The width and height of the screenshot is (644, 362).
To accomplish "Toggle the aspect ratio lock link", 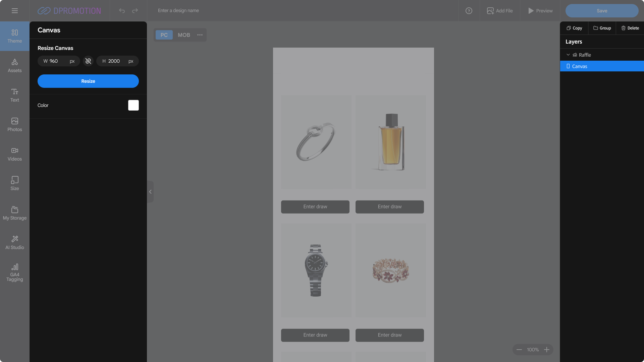I will (88, 61).
